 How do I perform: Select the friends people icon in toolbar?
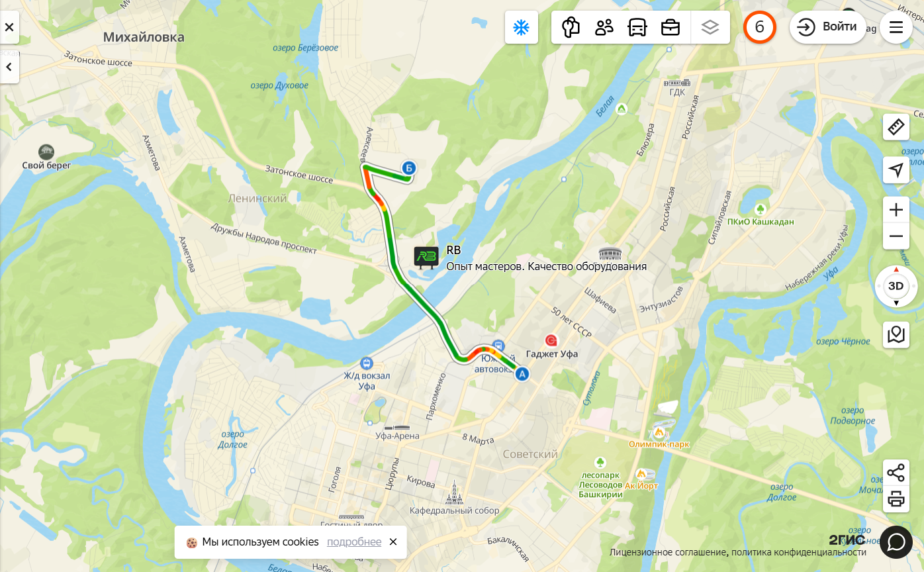tap(604, 27)
